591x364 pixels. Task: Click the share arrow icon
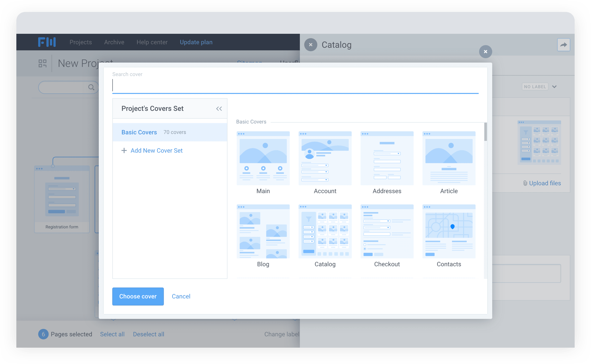click(563, 45)
